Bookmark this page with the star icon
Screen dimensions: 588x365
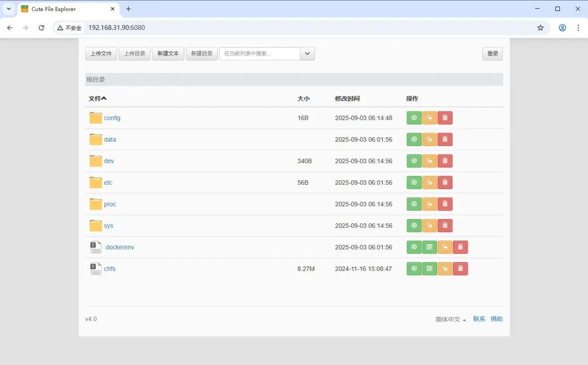[x=540, y=28]
